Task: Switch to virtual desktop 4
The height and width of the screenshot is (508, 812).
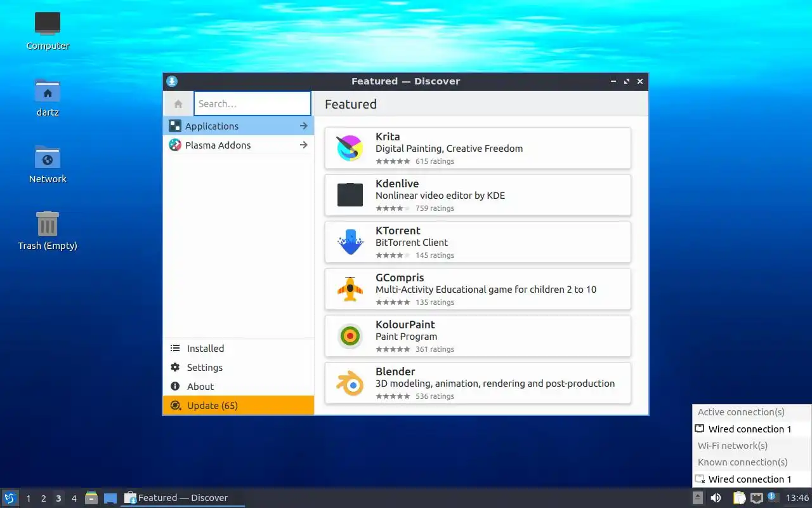Action: 74,498
